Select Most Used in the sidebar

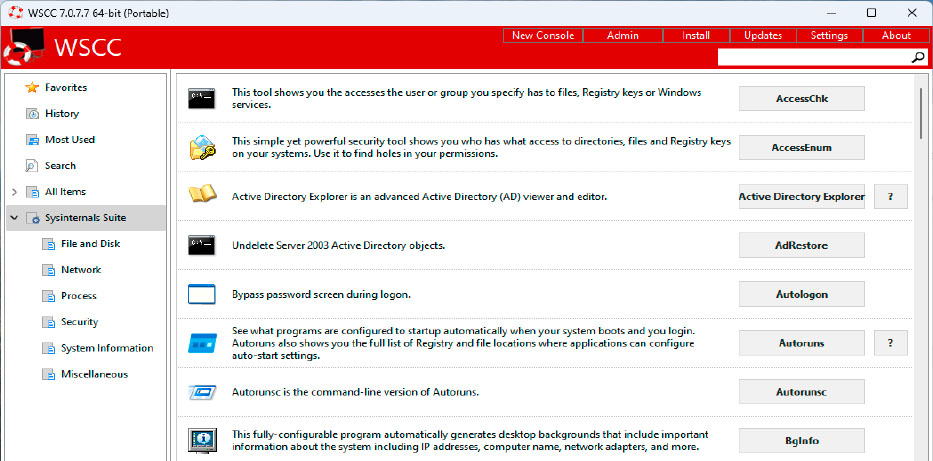click(x=70, y=140)
